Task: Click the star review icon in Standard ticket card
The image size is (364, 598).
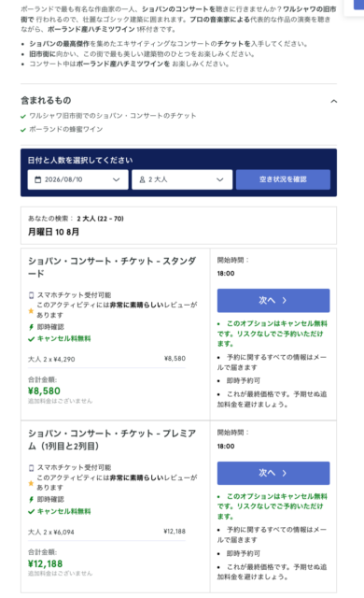Action: pyautogui.click(x=31, y=311)
